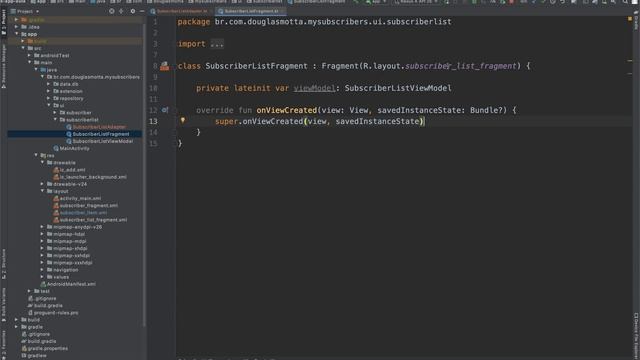Click the override gutter icon on line 12
This screenshot has height=360, width=640.
[x=165, y=110]
